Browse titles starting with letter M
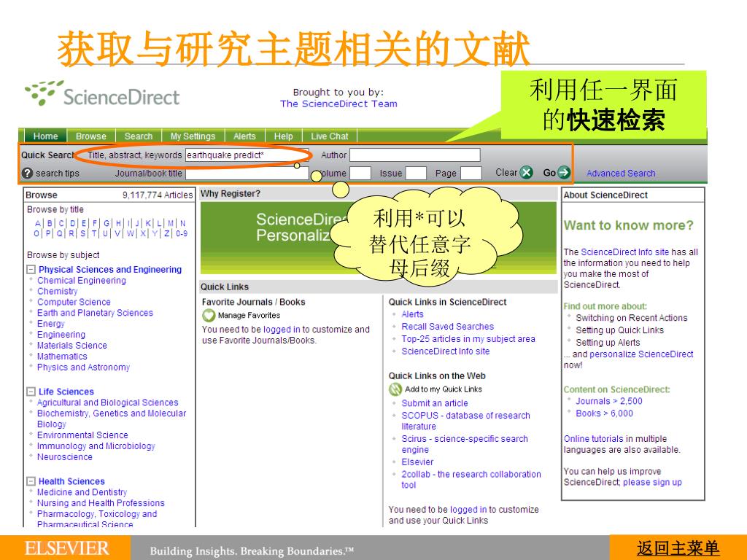 (x=171, y=223)
